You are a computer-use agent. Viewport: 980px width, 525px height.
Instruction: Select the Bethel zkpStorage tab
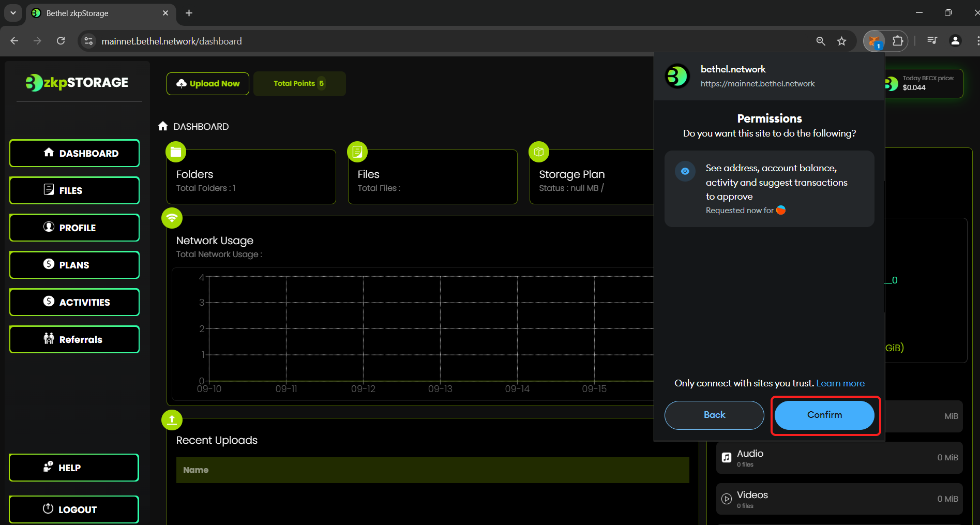click(100, 13)
